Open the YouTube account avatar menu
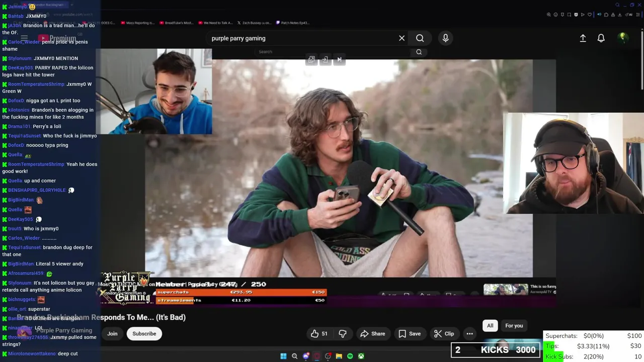Screen dimensions: 644x362 point(623,38)
